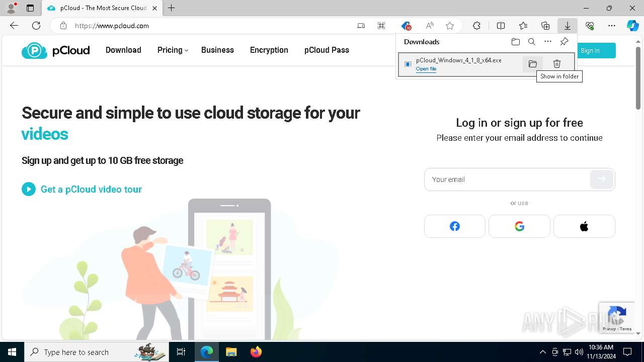Viewport: 644px width, 362px height.
Task: Click the taskbar search box
Action: (96, 352)
